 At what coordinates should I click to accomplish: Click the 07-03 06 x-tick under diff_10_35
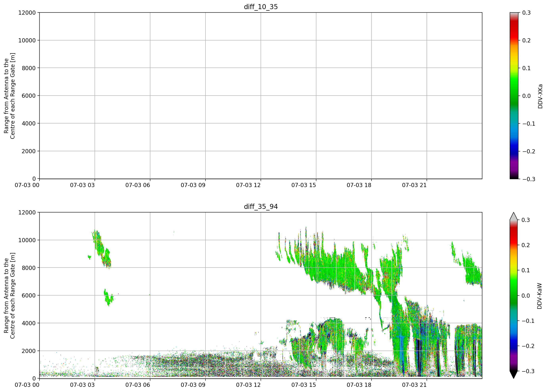138,185
